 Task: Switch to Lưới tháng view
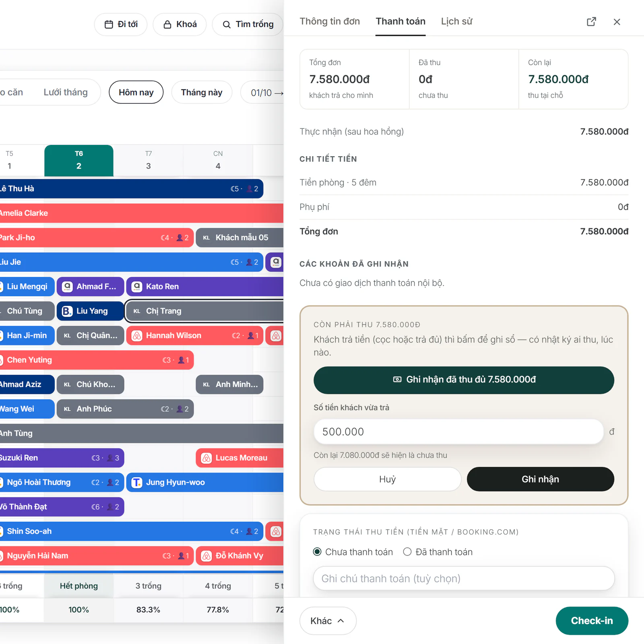click(66, 92)
